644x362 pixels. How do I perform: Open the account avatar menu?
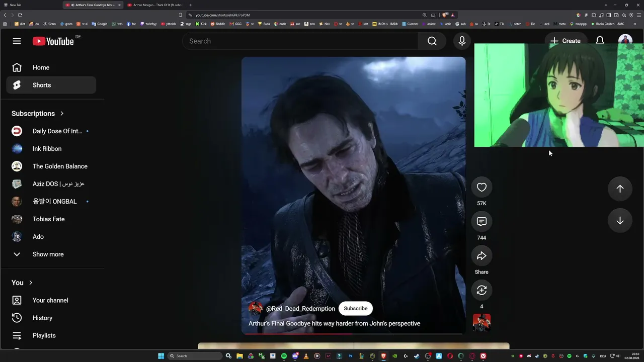tap(625, 39)
